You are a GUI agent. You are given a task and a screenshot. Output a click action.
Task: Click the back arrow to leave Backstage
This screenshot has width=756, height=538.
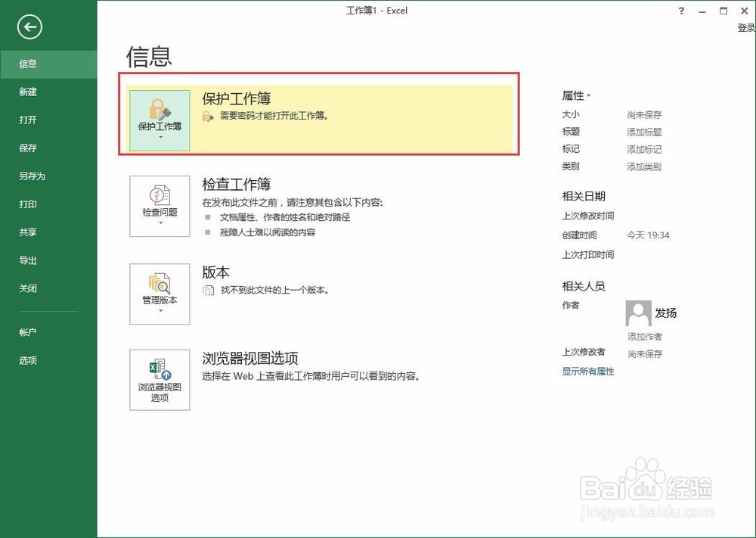point(30,27)
